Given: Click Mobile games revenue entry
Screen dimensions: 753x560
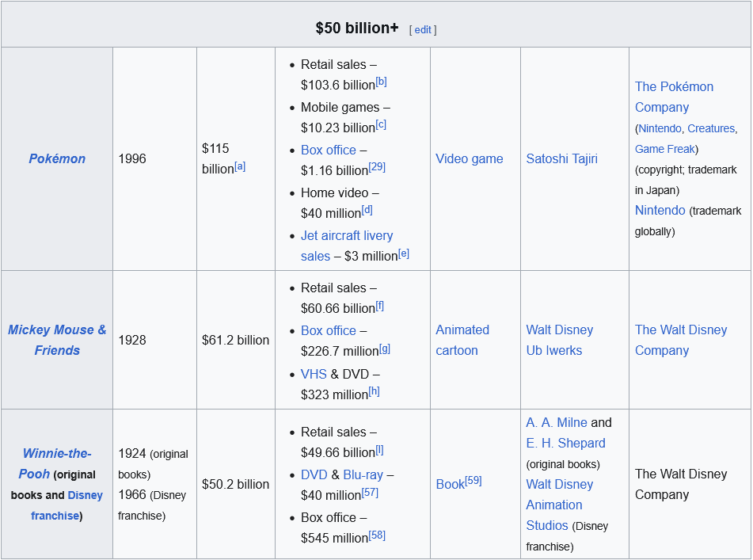Looking at the screenshot, I should tap(345, 117).
